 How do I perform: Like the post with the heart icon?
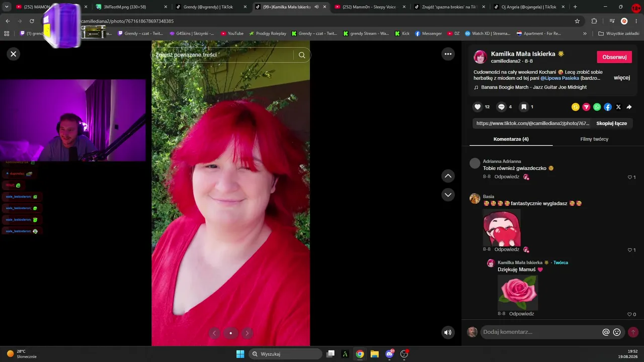point(477,107)
